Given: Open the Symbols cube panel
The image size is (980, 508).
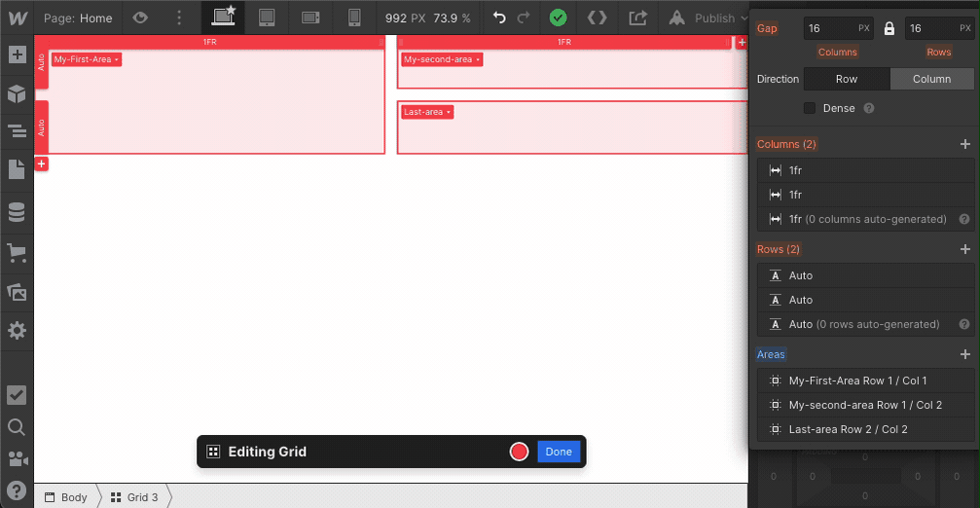Looking at the screenshot, I should [17, 93].
